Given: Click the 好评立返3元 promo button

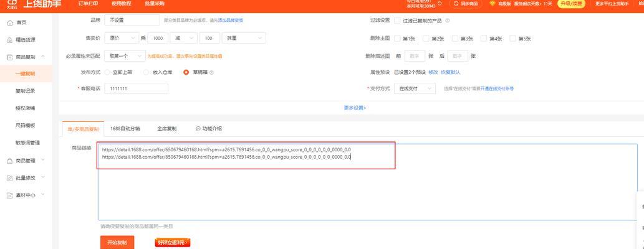Looking at the screenshot, I should click(x=173, y=242).
